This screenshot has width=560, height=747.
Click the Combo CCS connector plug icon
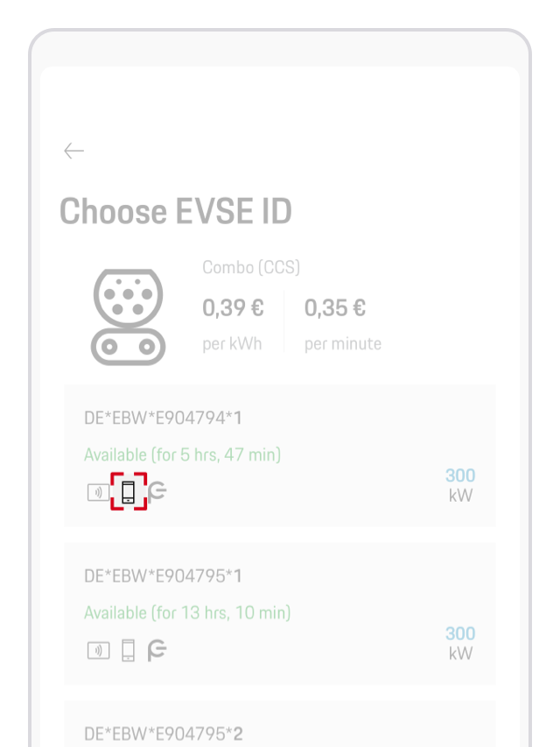(129, 317)
